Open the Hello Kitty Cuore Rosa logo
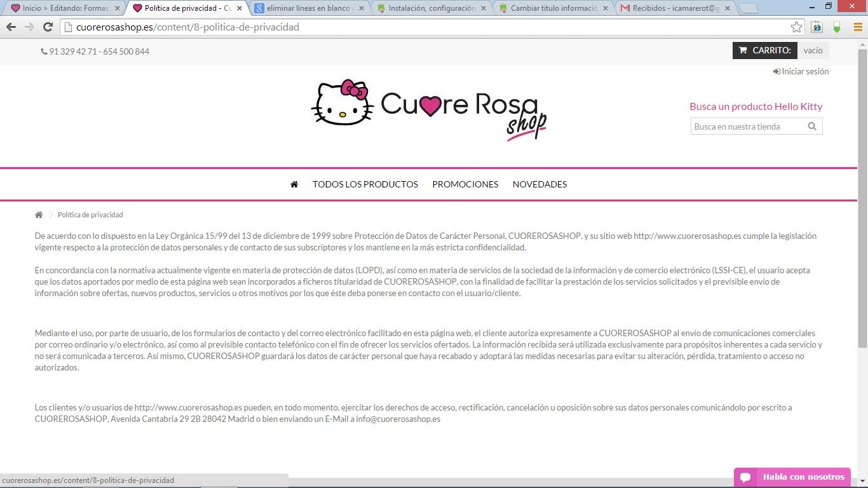 [429, 109]
